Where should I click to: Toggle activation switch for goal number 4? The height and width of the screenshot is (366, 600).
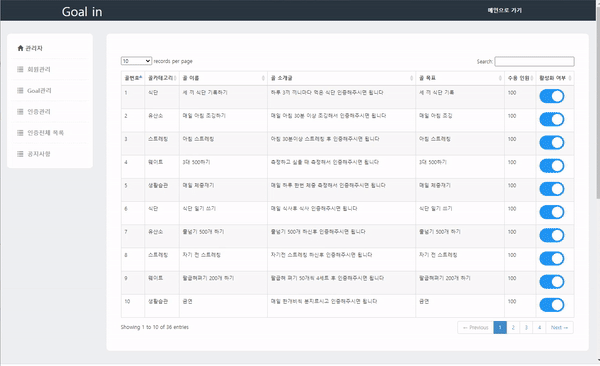tap(552, 166)
